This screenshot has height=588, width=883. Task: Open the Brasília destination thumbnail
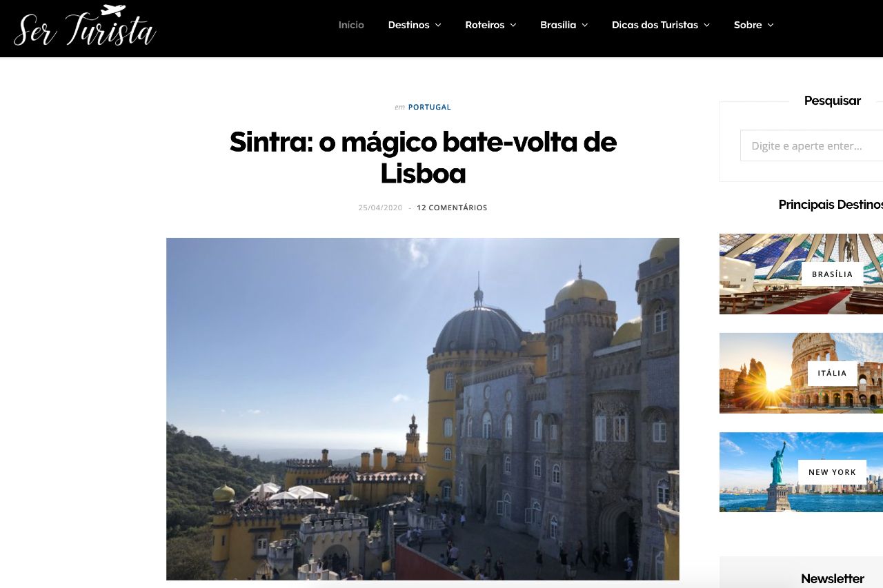801,274
